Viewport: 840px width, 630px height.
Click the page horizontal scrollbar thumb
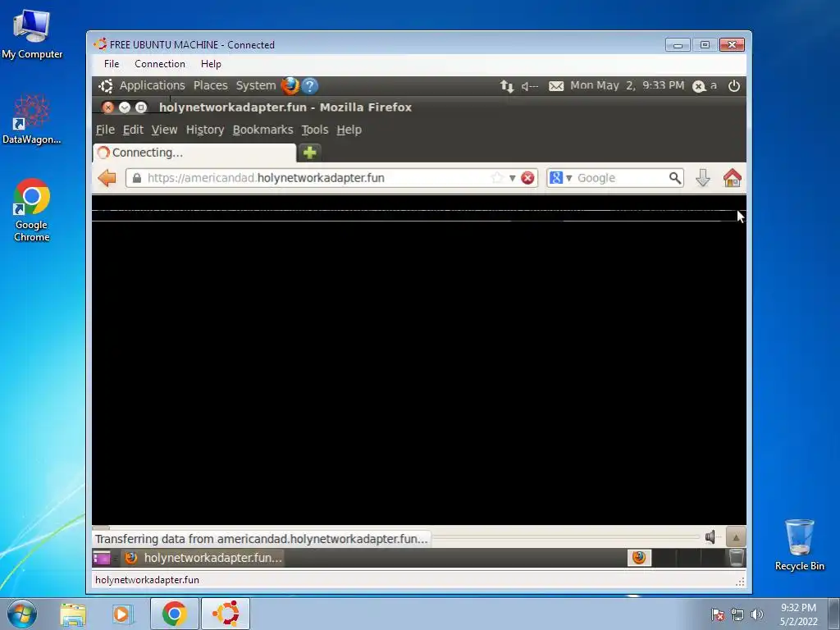click(x=101, y=527)
